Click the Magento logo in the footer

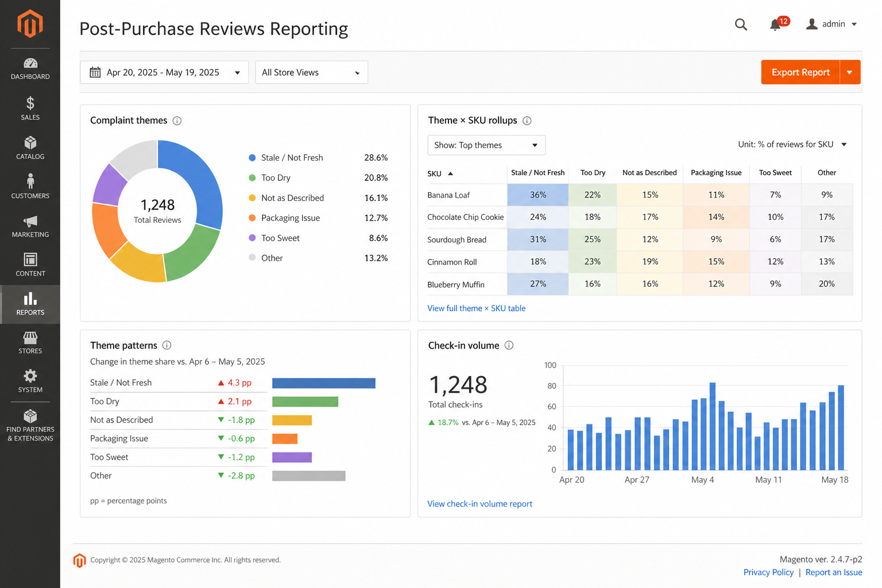[x=79, y=560]
